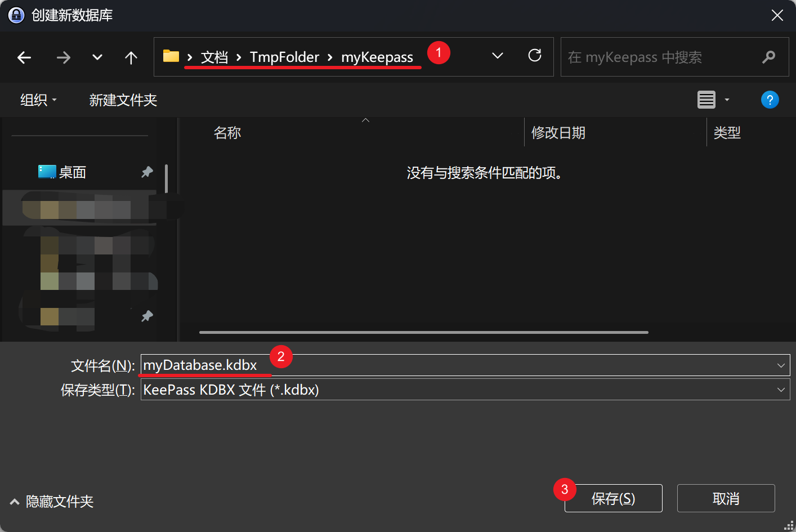Screen dimensions: 796x532
Task: Change view with the view icon
Action: [x=706, y=100]
